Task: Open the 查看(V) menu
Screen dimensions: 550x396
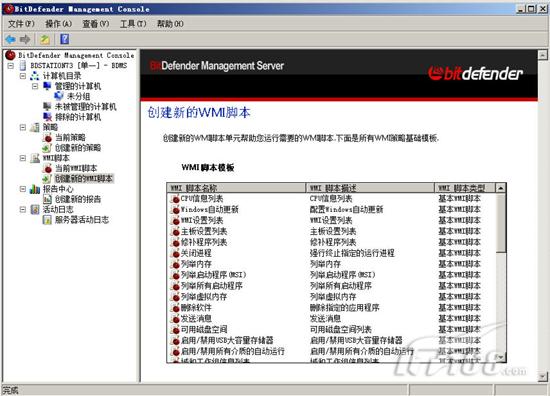Action: point(96,24)
